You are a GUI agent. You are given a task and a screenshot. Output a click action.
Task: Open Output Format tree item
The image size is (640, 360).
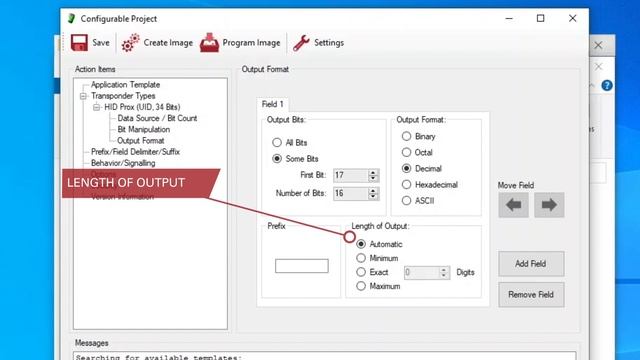[140, 141]
